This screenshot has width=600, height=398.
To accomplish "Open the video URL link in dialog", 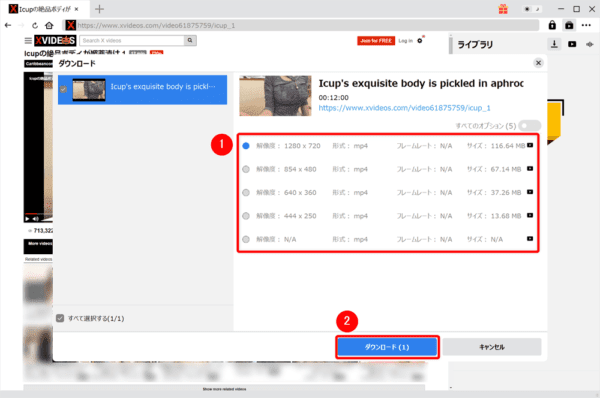I will (404, 108).
